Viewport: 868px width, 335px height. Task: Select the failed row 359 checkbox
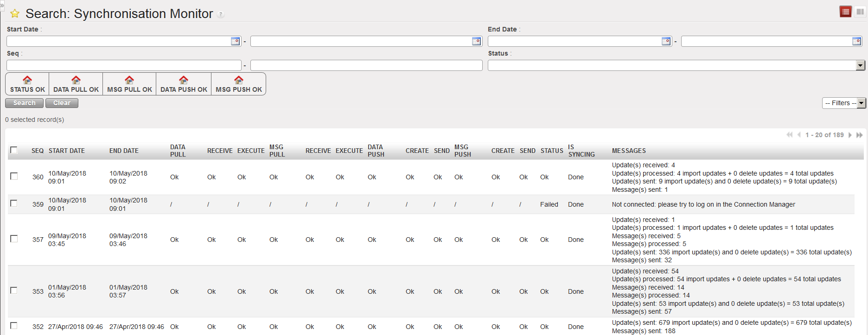tap(14, 203)
